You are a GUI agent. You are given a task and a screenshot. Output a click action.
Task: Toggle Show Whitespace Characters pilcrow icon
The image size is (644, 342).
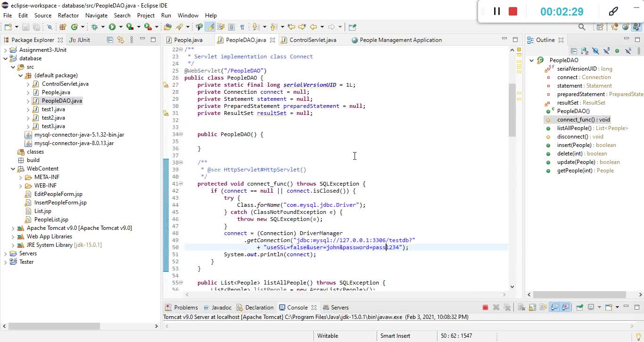tap(242, 27)
